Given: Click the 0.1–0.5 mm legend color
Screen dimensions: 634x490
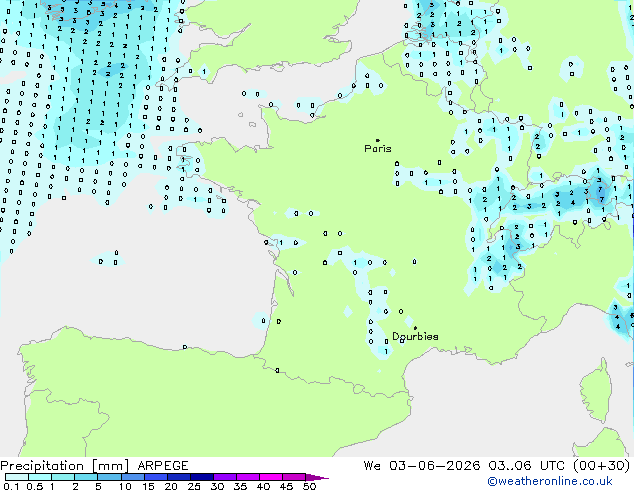Looking at the screenshot, I should (x=17, y=477).
